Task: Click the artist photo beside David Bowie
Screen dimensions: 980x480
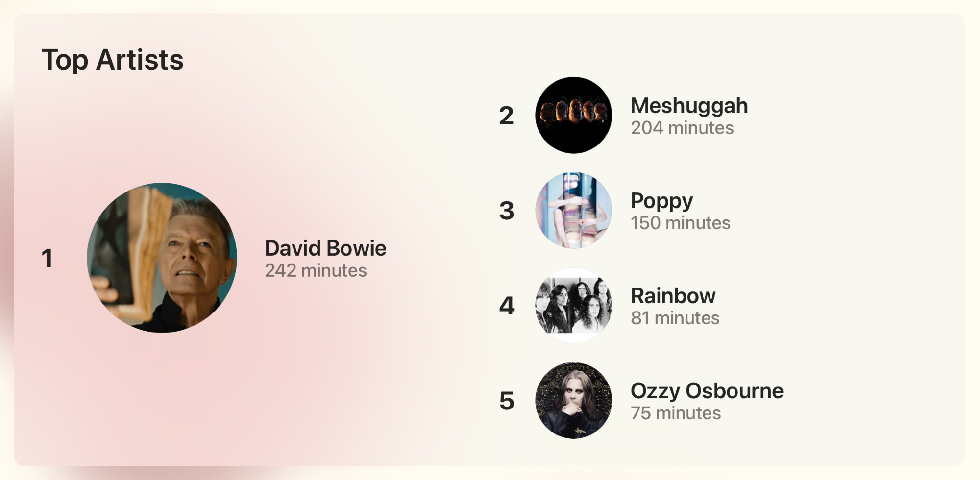Action: [x=162, y=258]
